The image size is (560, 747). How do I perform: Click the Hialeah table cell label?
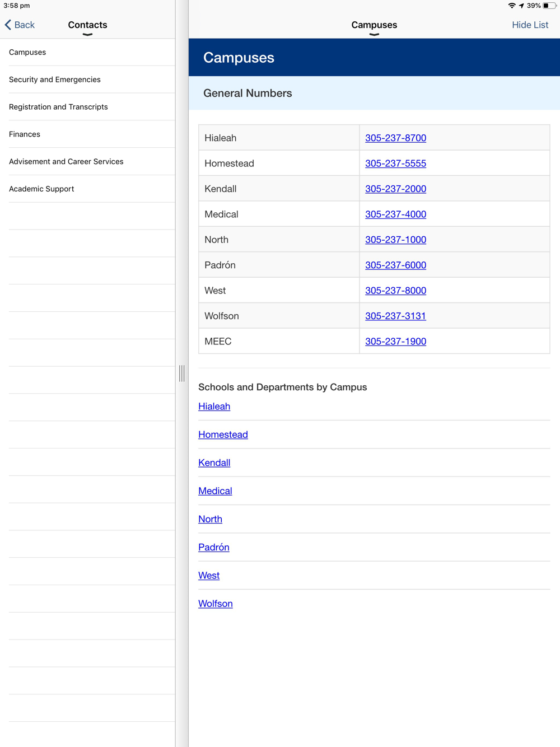tap(220, 138)
